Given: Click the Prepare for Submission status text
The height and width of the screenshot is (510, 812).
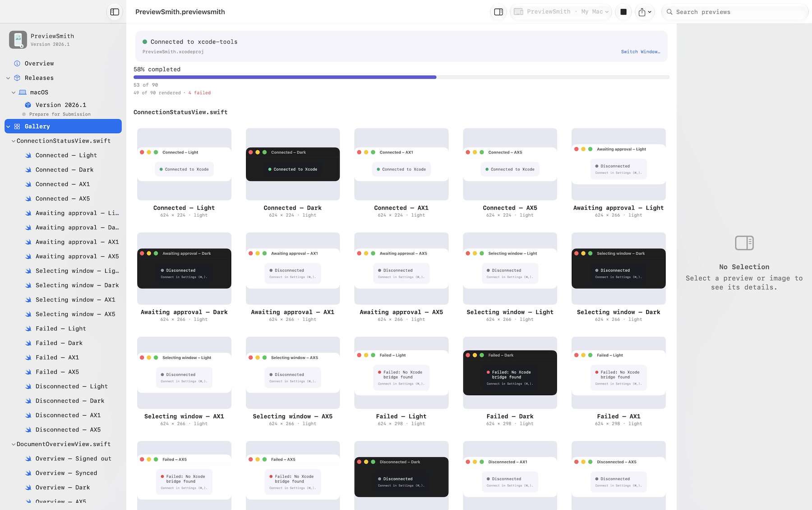Looking at the screenshot, I should pyautogui.click(x=60, y=115).
